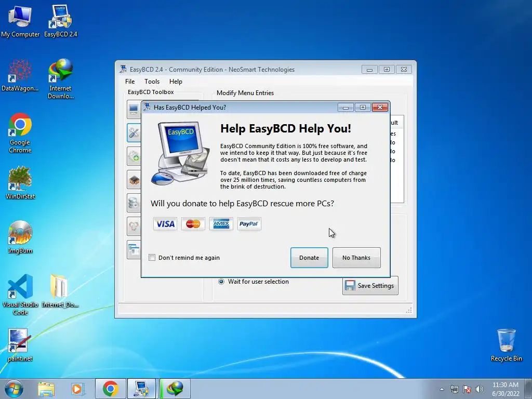Minimize the Has EasyBCD Helped You dialog
532x399 pixels.
(x=345, y=108)
